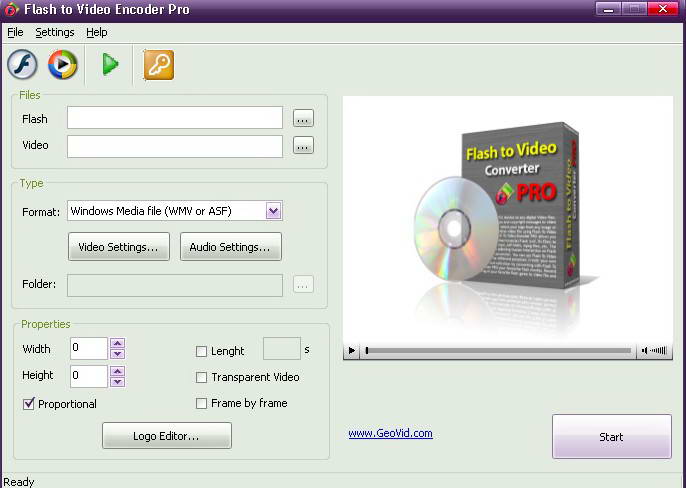Image resolution: width=686 pixels, height=488 pixels.
Task: Click the Flash file path field
Action: pos(175,118)
